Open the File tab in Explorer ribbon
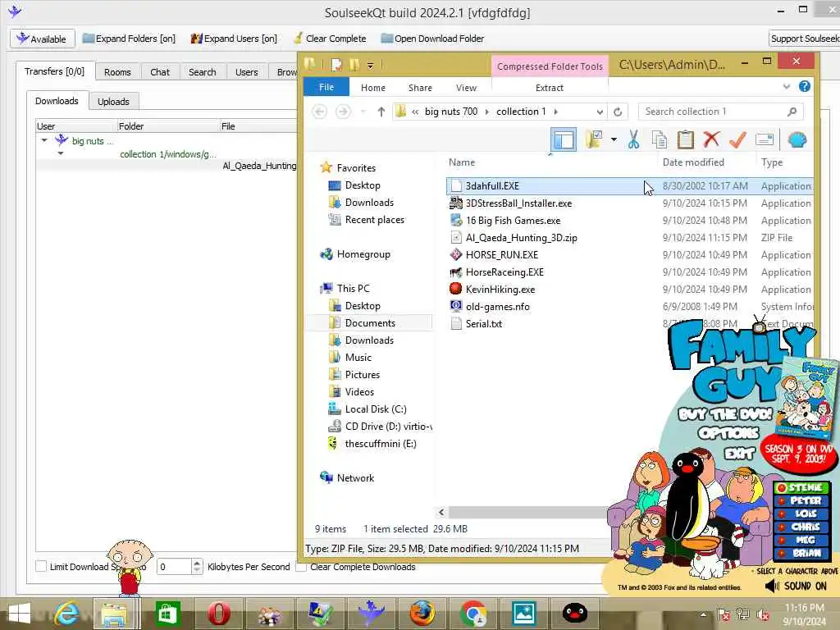This screenshot has height=630, width=840. tap(326, 87)
